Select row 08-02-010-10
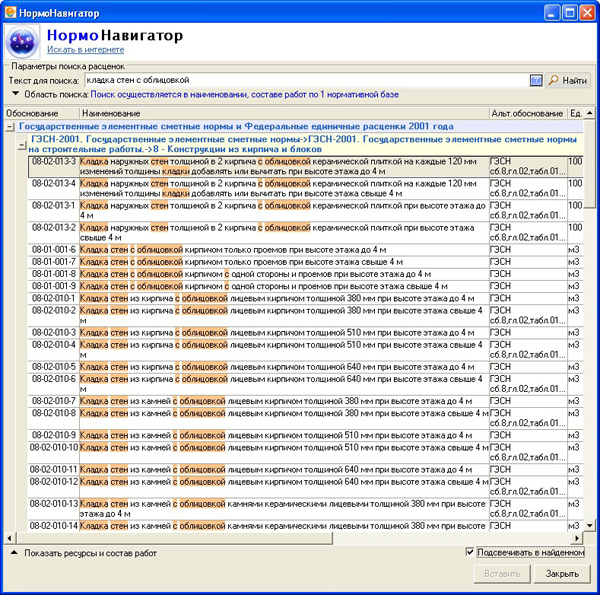The image size is (600, 595). [x=305, y=452]
